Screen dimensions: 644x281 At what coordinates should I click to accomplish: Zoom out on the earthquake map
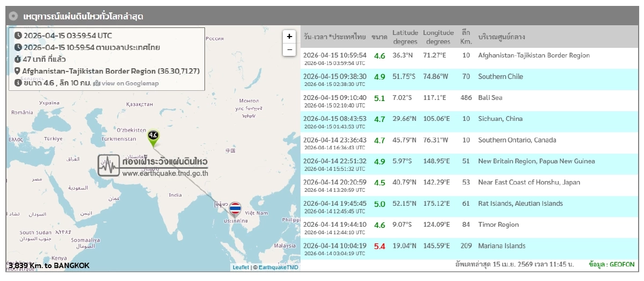point(289,49)
